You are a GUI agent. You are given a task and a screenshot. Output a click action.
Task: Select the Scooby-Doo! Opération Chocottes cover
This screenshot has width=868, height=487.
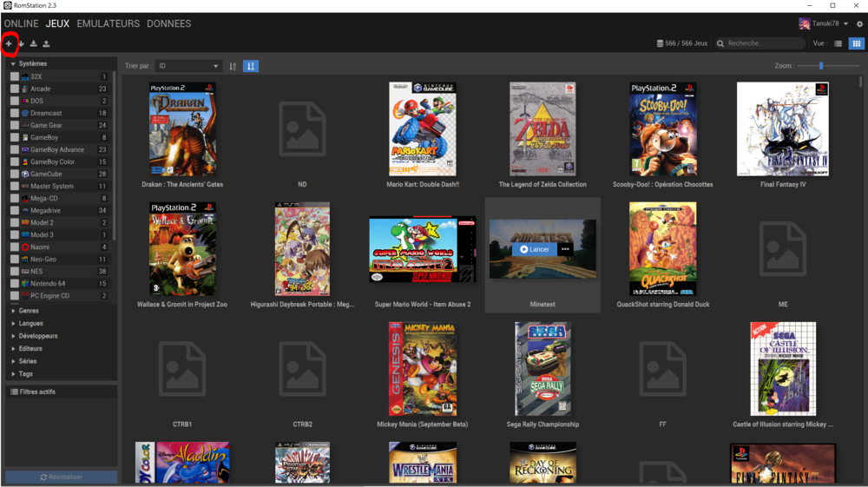(x=662, y=129)
